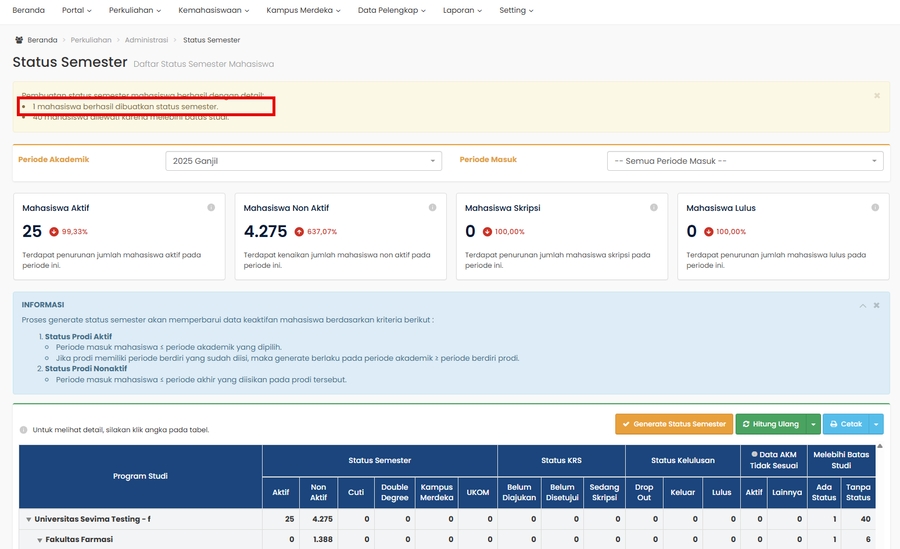
Task: Open the Periode Akademik dropdown
Action: 303,161
